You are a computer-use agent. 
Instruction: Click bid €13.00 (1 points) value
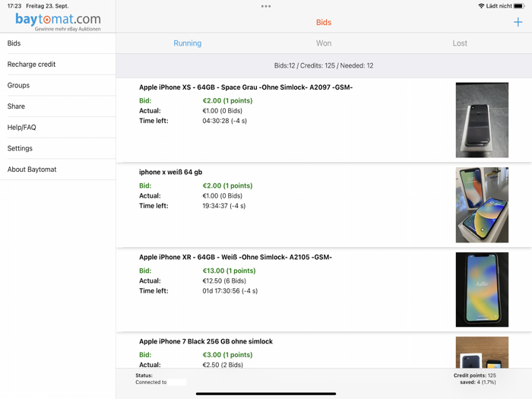coord(229,271)
